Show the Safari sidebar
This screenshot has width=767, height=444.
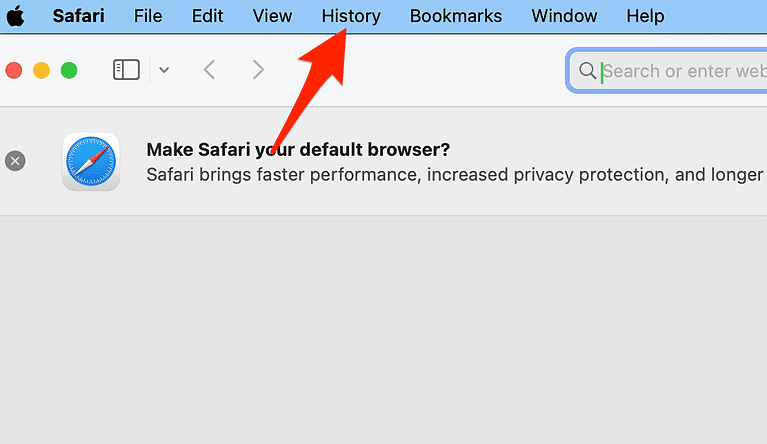pyautogui.click(x=126, y=70)
